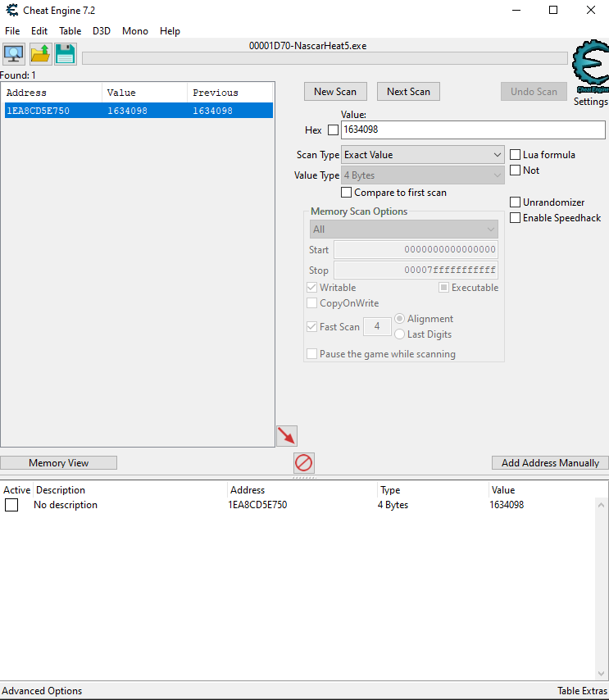609x700 pixels.
Task: Check the Unrandomizer option
Action: pyautogui.click(x=515, y=202)
